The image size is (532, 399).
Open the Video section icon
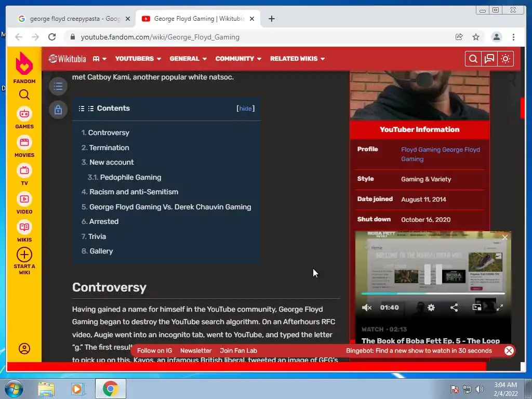[24, 199]
